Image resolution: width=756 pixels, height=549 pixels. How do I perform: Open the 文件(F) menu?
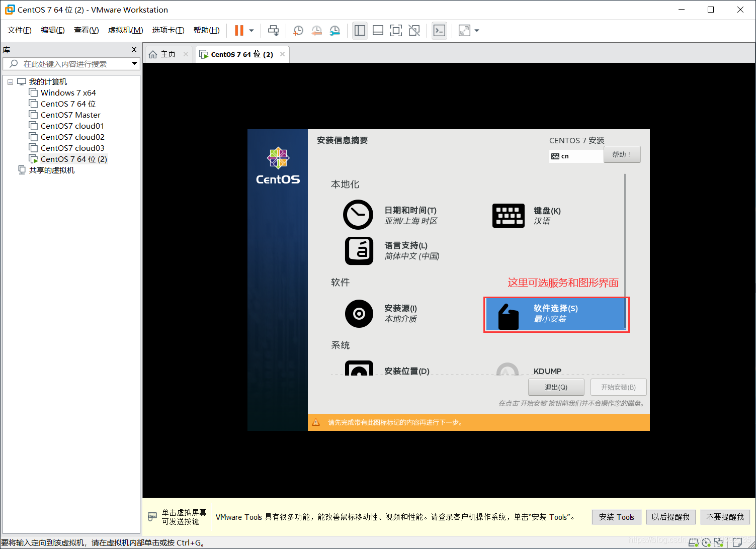click(20, 30)
